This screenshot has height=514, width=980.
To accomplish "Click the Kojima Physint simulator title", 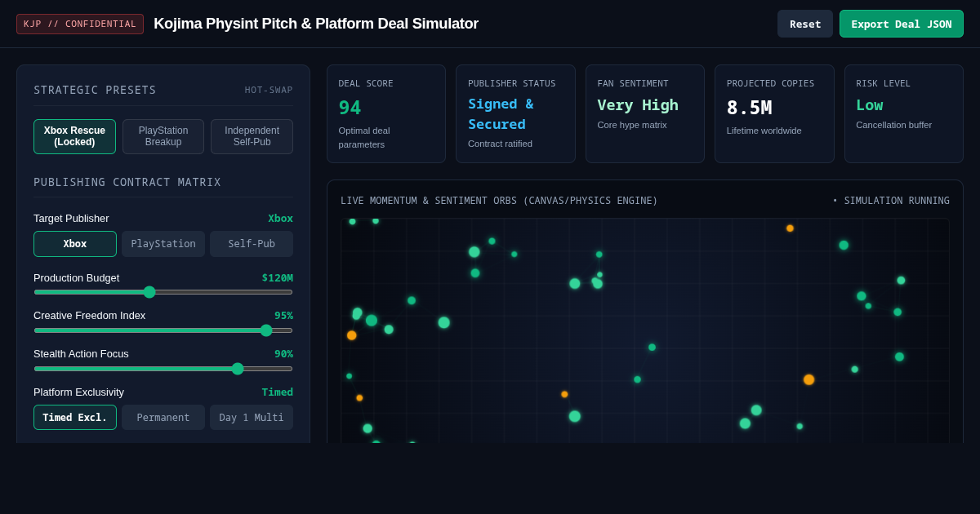I will (316, 24).
